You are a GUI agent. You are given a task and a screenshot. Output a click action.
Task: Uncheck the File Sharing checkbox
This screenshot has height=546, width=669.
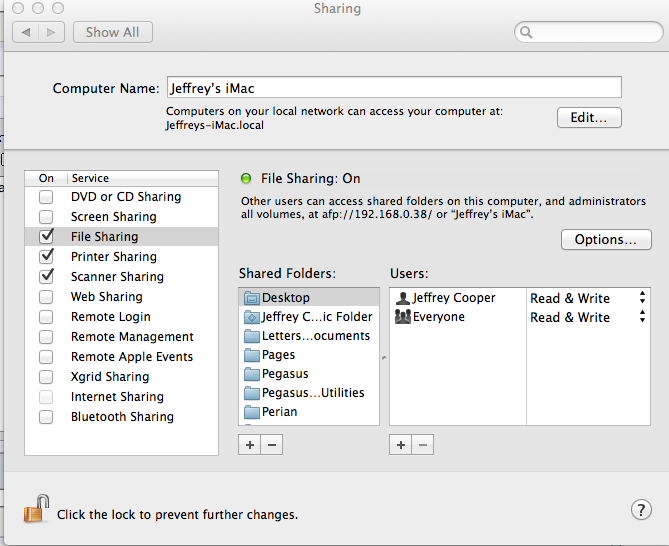[x=46, y=236]
